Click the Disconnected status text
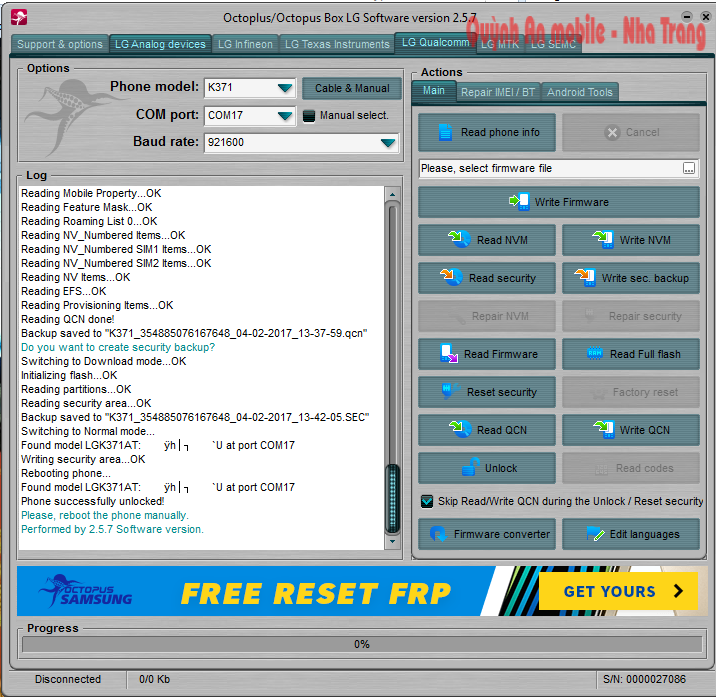716x697 pixels. tap(68, 679)
